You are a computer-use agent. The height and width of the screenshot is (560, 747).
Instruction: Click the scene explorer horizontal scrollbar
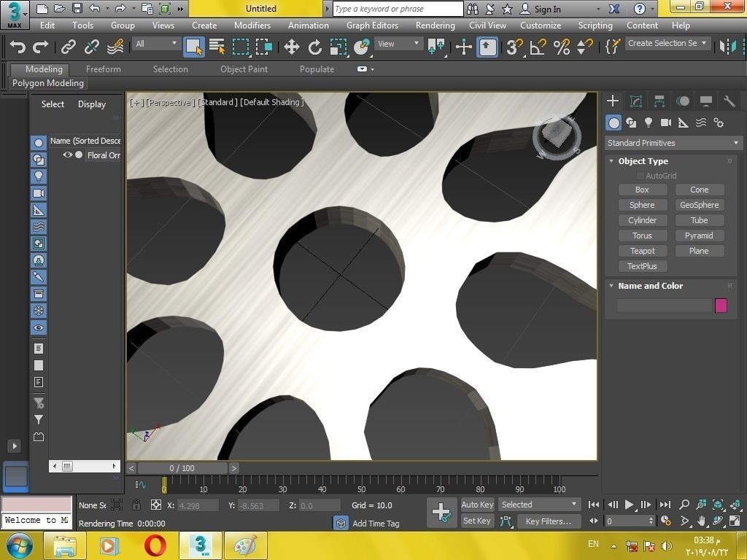point(84,466)
